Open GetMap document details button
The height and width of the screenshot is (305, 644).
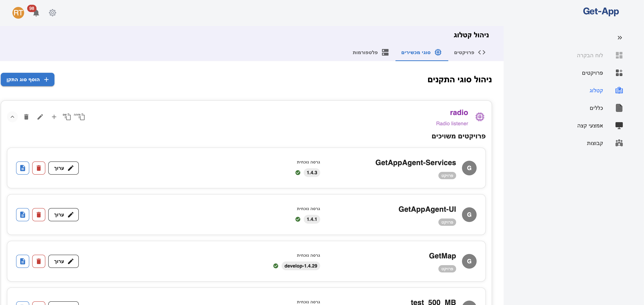(x=23, y=261)
